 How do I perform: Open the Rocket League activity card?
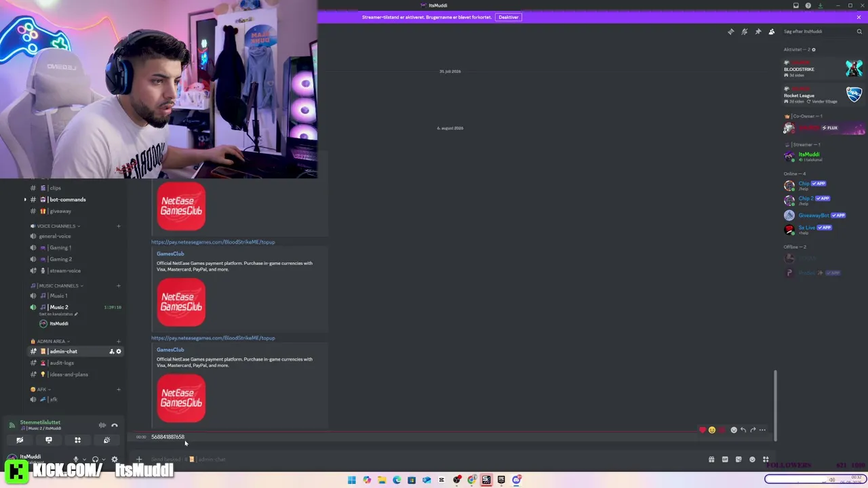(x=823, y=95)
